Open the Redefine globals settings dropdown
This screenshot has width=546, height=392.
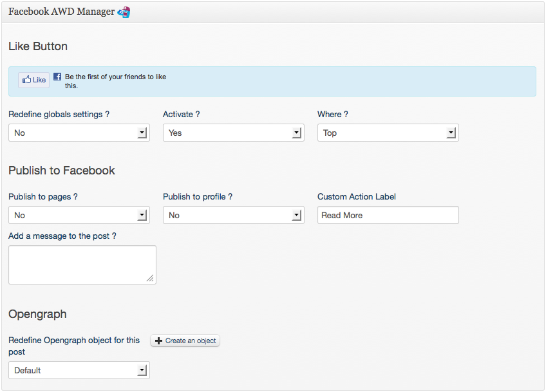point(79,133)
